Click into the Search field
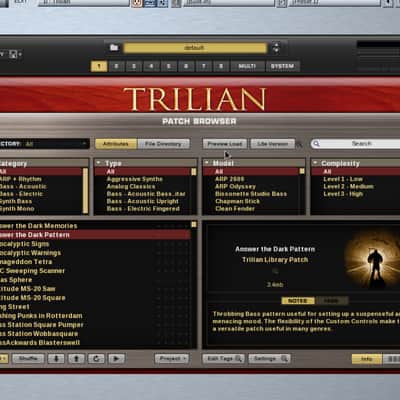This screenshot has height=400, width=400. tap(355, 144)
